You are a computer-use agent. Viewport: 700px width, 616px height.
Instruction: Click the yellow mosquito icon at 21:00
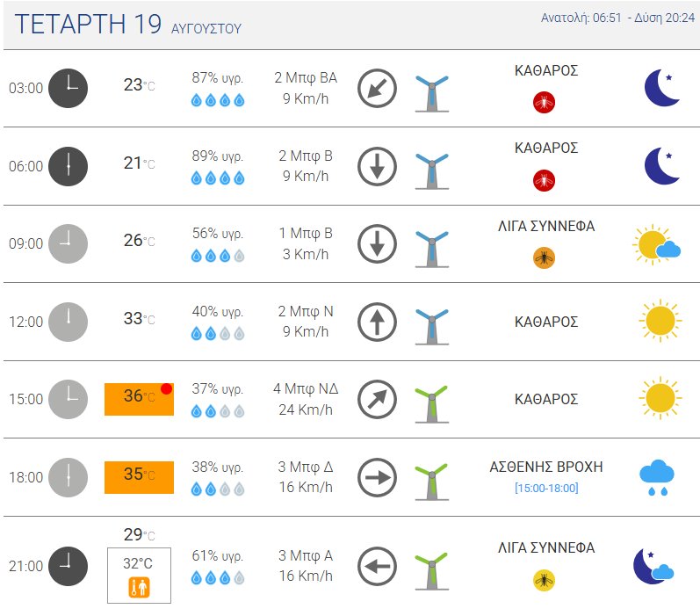(x=544, y=580)
